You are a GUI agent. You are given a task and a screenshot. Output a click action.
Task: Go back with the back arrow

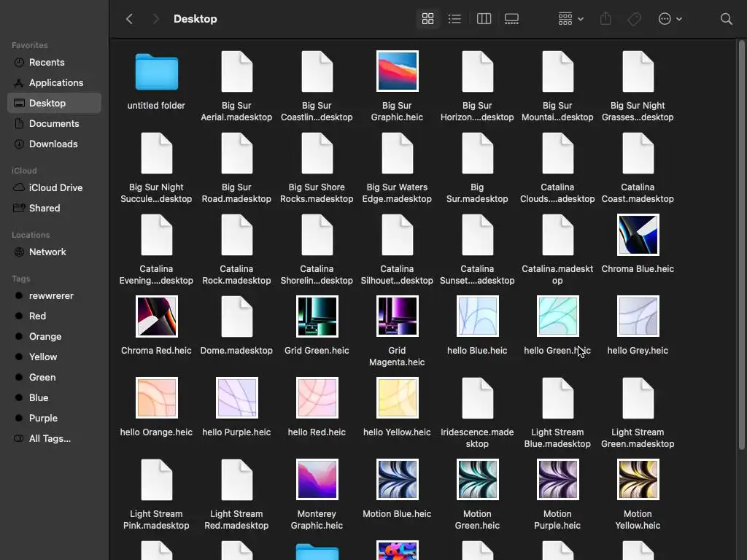[x=129, y=19]
